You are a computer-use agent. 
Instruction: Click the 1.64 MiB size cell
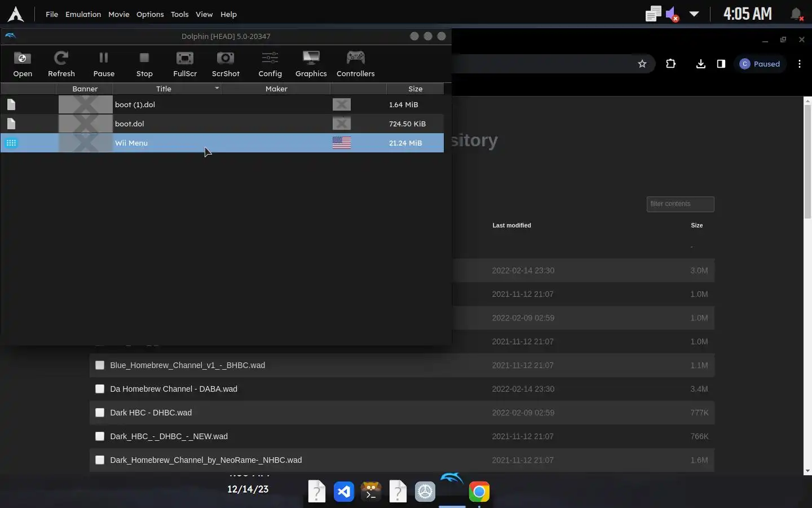pyautogui.click(x=404, y=104)
